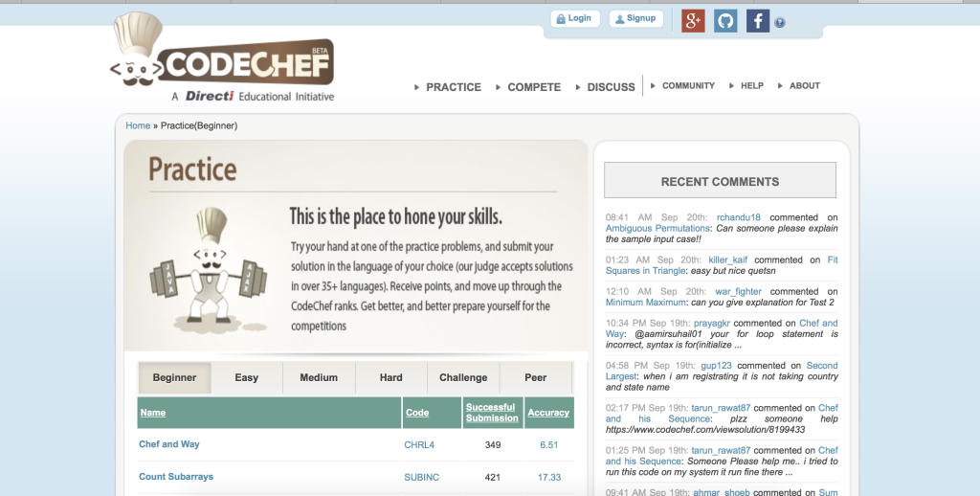
Task: Click the Signup button
Action: pos(636,18)
